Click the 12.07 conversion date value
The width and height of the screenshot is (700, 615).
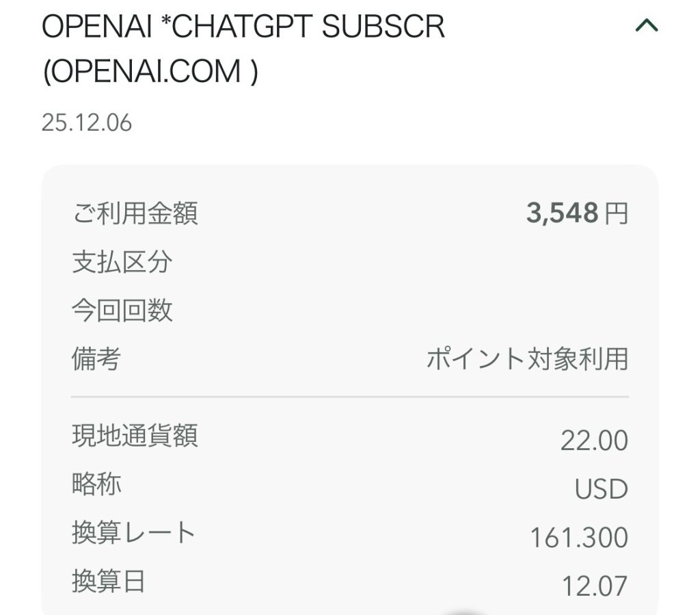pyautogui.click(x=594, y=586)
